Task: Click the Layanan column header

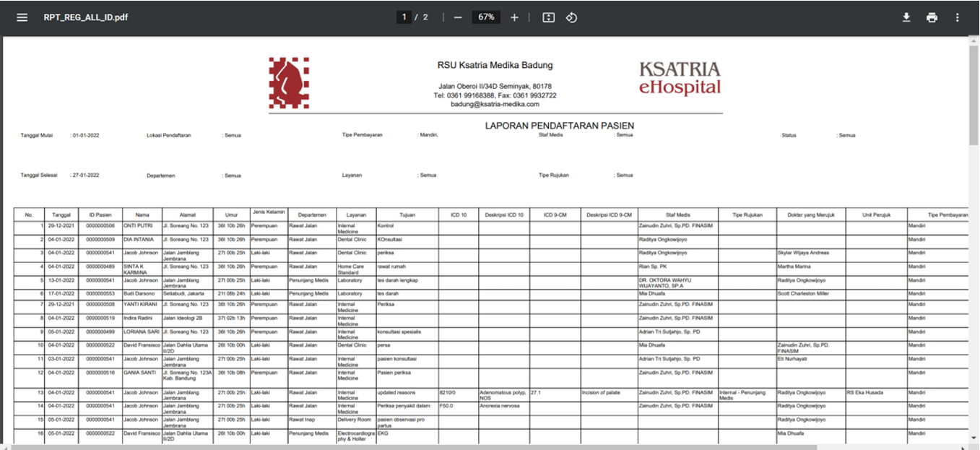Action: pyautogui.click(x=356, y=215)
